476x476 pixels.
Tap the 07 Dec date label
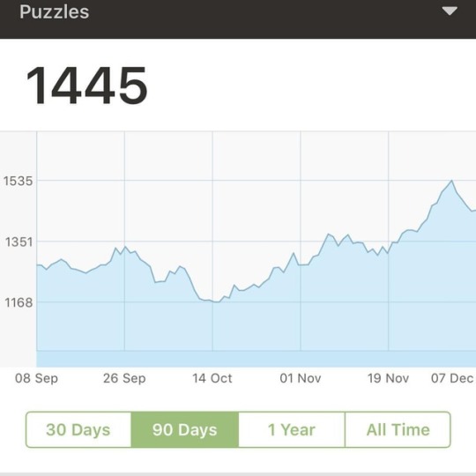[x=452, y=378]
